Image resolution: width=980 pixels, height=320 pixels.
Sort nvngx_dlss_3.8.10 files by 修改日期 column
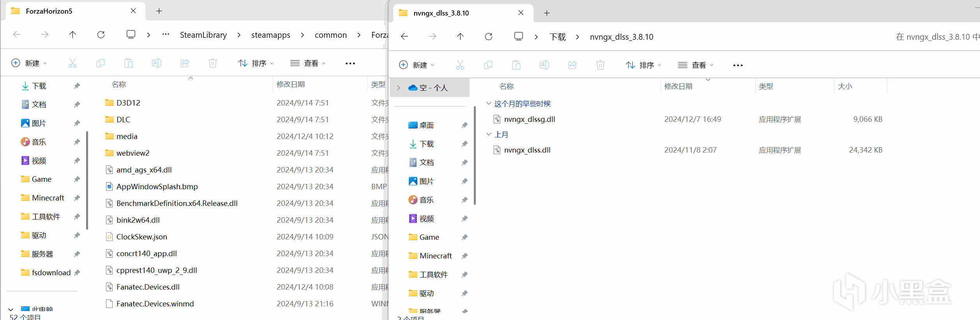[678, 86]
